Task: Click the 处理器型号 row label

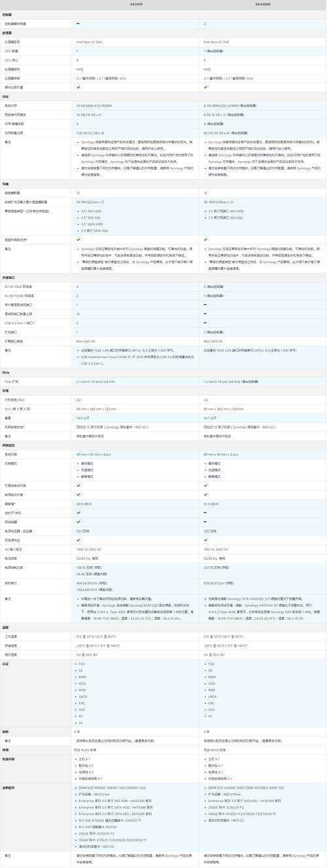Action: pos(12,41)
